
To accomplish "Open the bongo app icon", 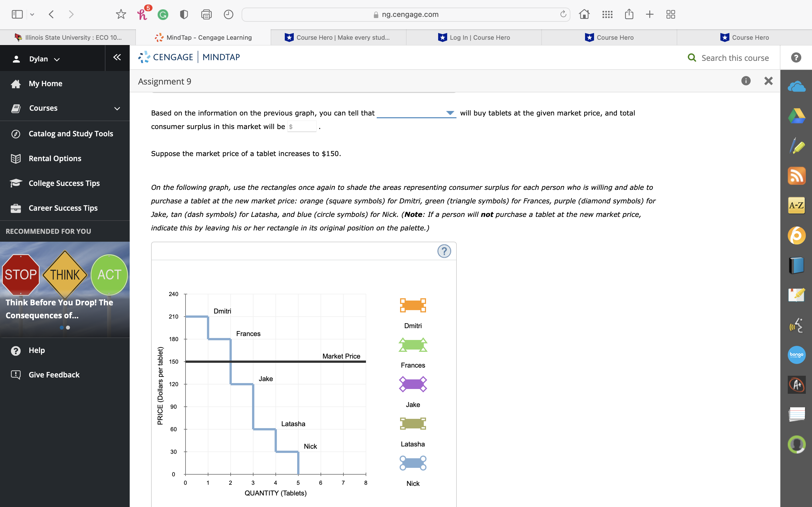I will click(796, 355).
